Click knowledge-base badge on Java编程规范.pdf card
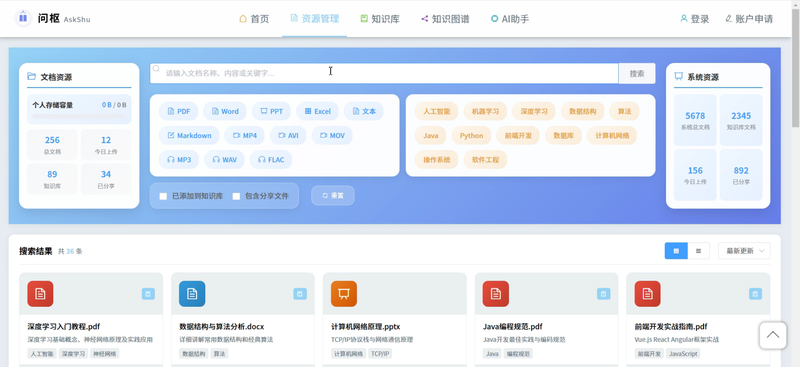 (604, 293)
